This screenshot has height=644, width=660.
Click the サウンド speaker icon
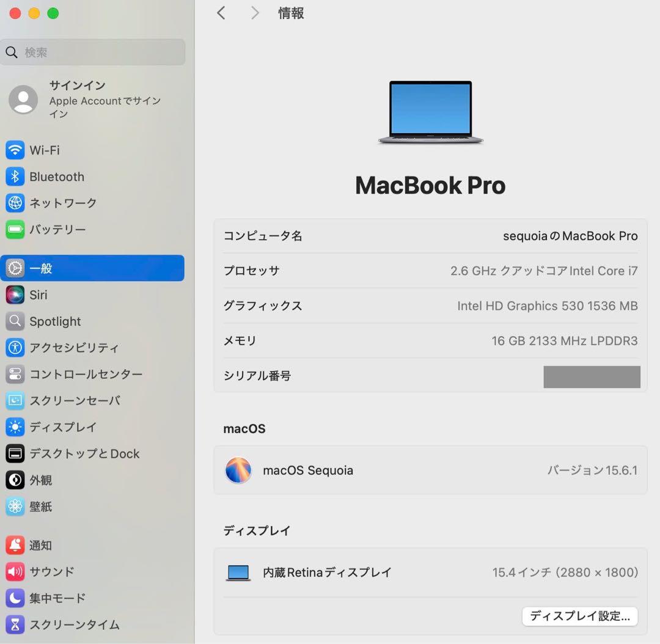pos(15,571)
